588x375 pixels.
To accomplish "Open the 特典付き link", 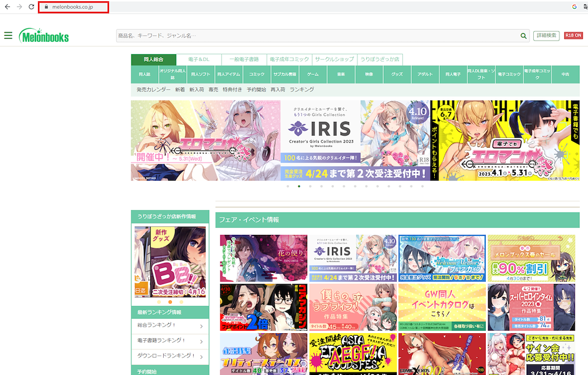I will (232, 90).
